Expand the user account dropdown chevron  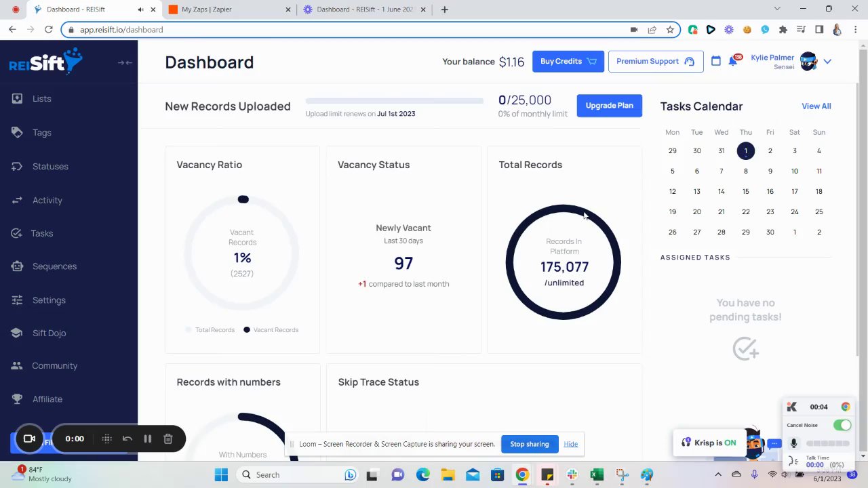[x=827, y=62]
